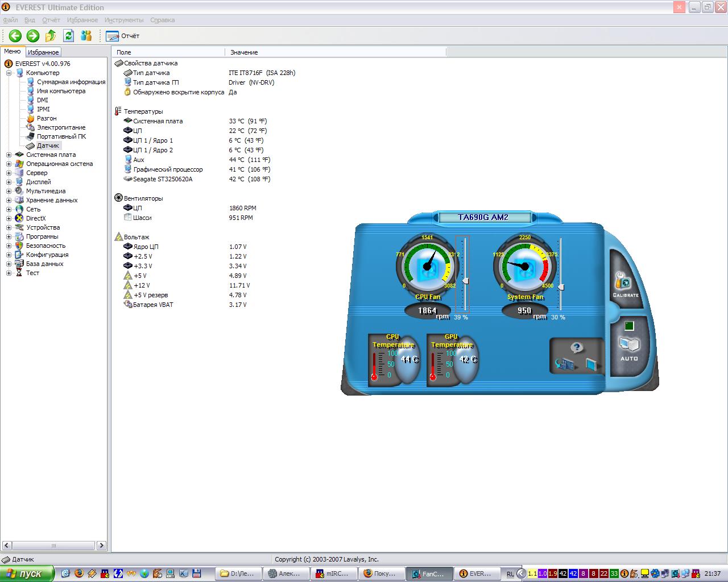Toggle the green Auto indicator box
This screenshot has height=582, width=728.
click(x=628, y=326)
